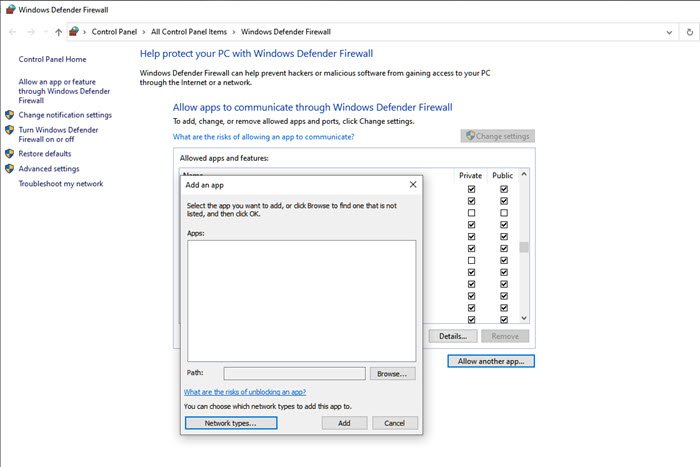Click Restore defaults link
This screenshot has width=700, height=467.
(x=45, y=154)
